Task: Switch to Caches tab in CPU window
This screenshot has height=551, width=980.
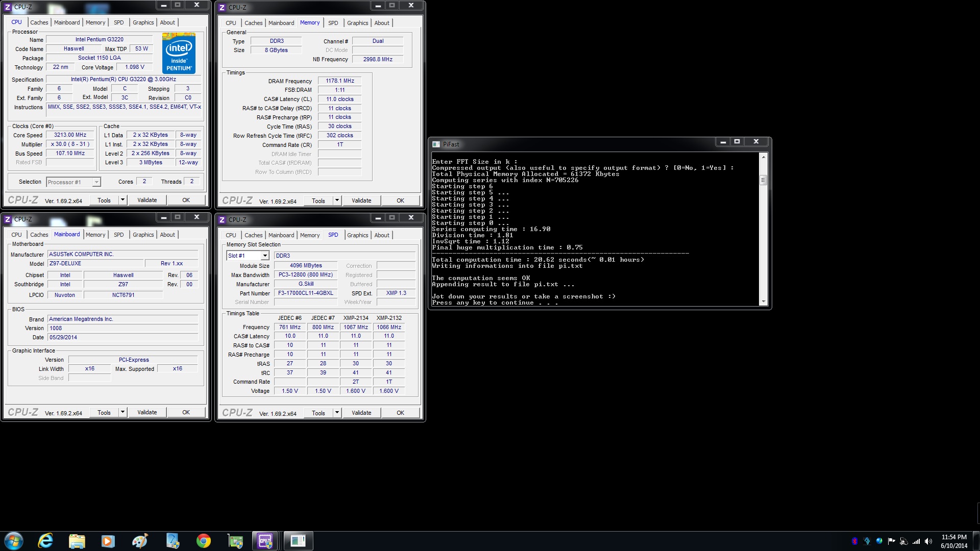Action: coord(39,22)
